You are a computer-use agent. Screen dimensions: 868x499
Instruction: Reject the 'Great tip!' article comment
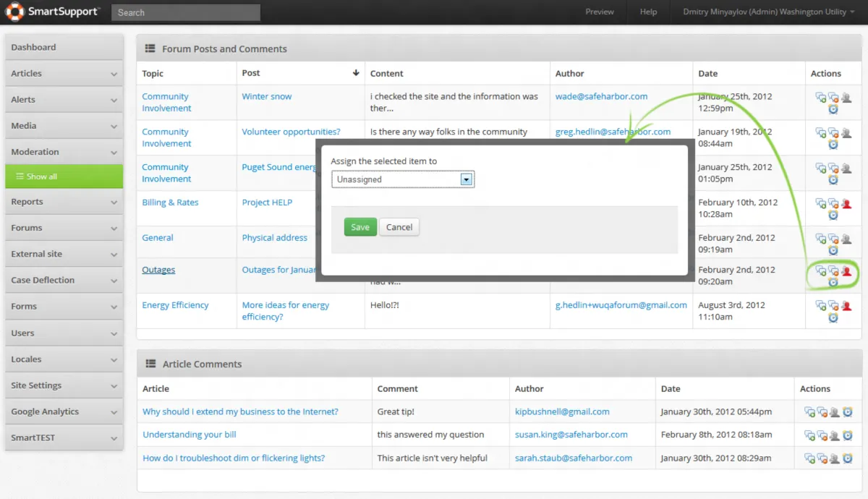(822, 412)
